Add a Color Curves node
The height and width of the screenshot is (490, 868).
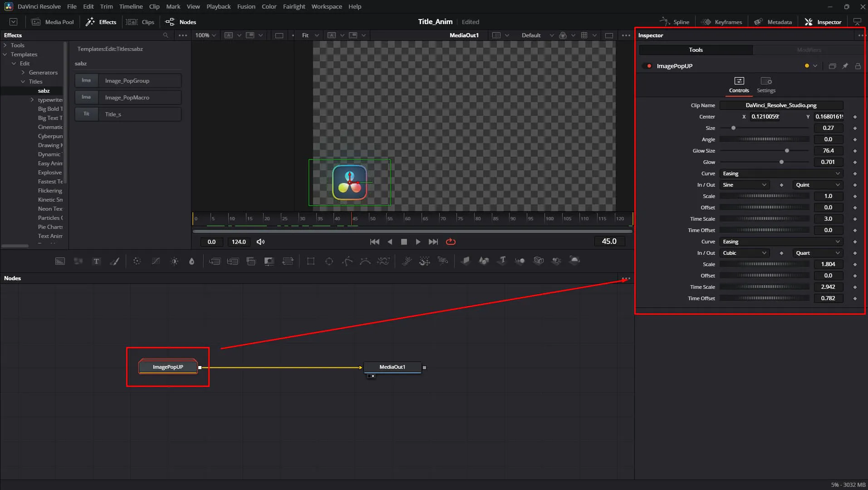(156, 261)
